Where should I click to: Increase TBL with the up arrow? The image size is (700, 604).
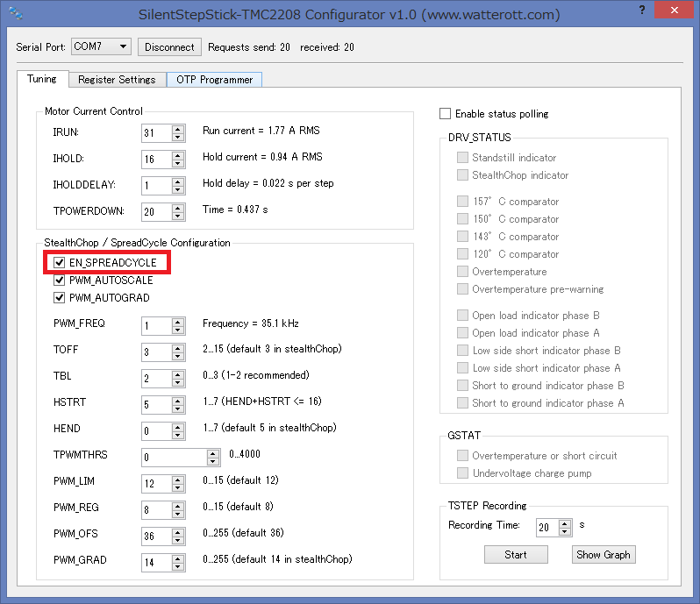tap(178, 374)
